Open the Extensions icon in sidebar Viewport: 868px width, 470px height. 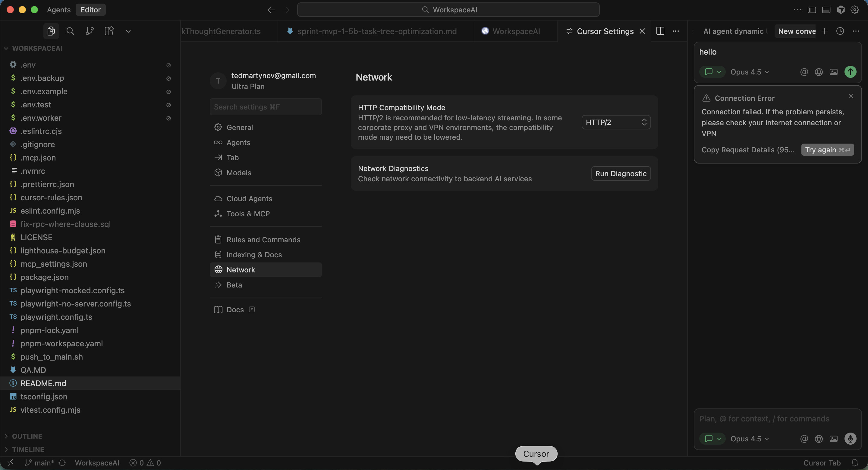click(x=109, y=31)
